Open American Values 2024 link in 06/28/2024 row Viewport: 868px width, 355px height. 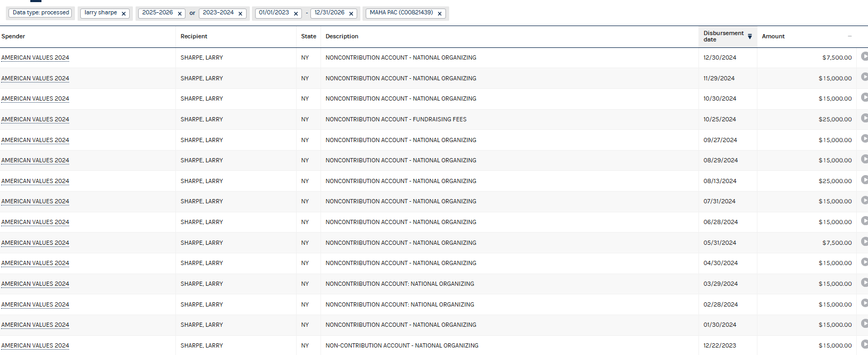(35, 222)
